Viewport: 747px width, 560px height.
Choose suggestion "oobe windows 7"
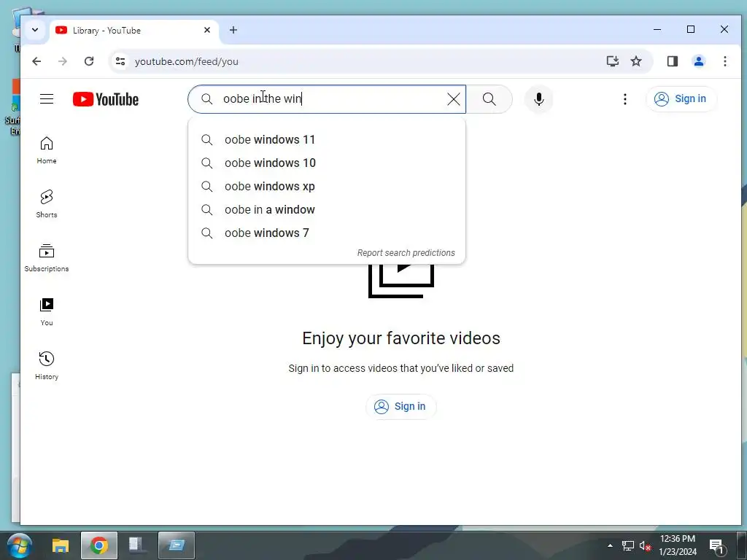click(x=327, y=233)
